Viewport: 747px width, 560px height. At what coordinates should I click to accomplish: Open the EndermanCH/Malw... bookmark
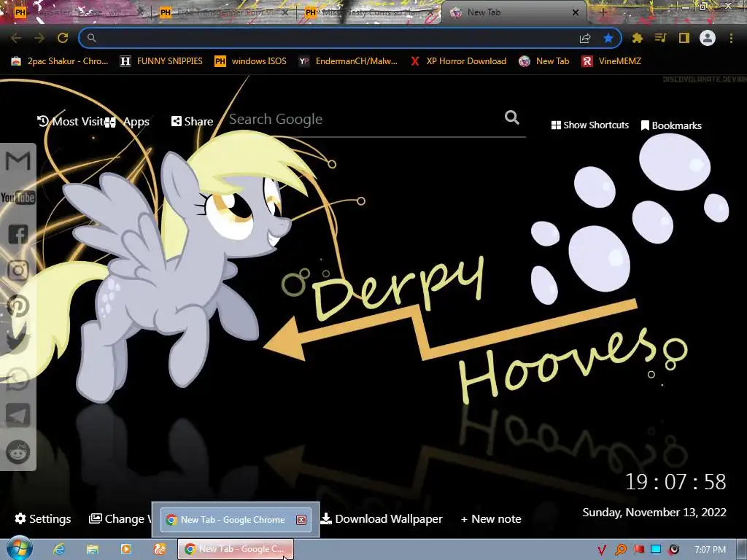pos(348,61)
